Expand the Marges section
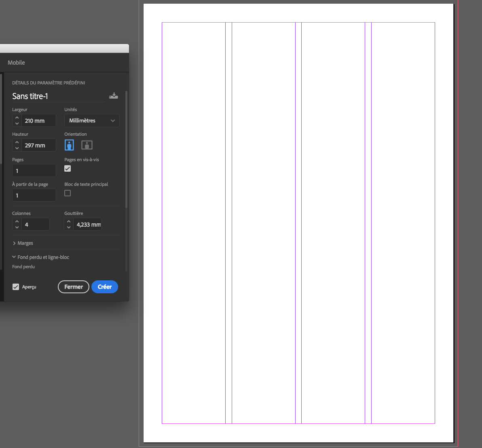 23,243
